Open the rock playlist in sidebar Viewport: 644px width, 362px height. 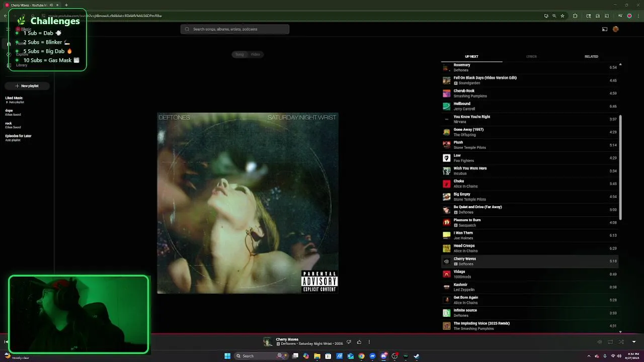[x=13, y=125]
